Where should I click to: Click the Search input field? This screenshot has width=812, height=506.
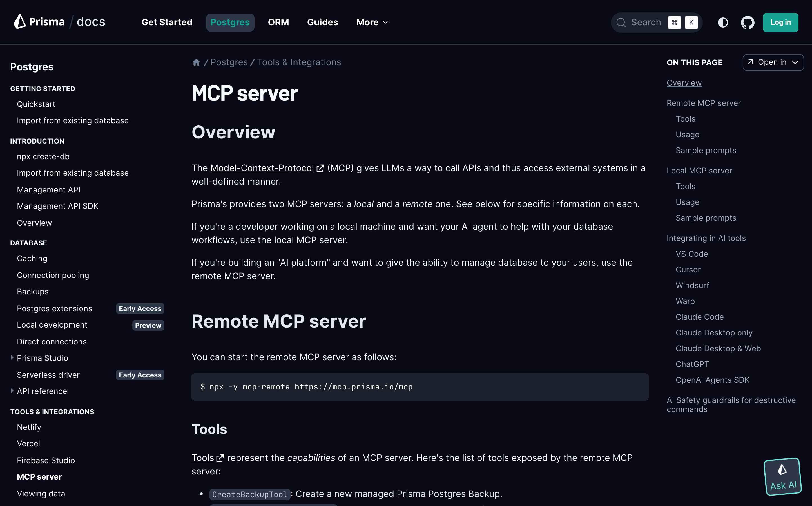point(646,23)
